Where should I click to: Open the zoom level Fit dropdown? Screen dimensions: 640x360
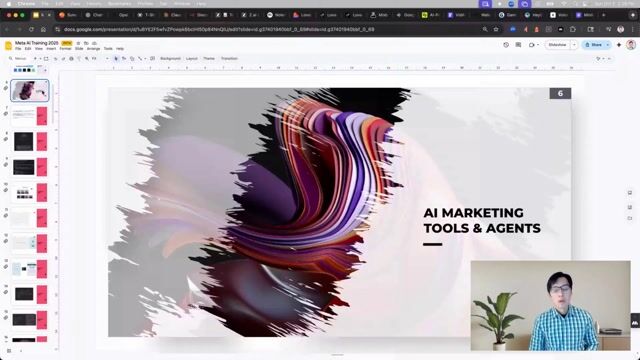pyautogui.click(x=99, y=59)
